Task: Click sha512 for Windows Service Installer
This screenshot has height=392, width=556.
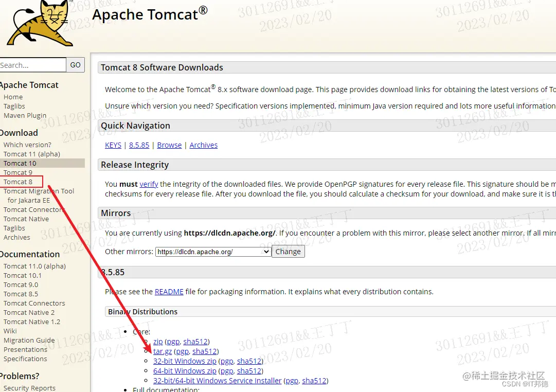Action: coord(314,381)
